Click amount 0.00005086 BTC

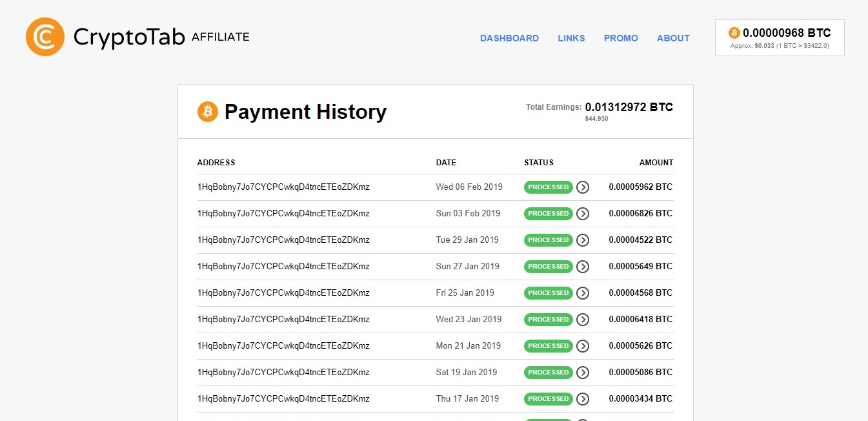pos(640,373)
